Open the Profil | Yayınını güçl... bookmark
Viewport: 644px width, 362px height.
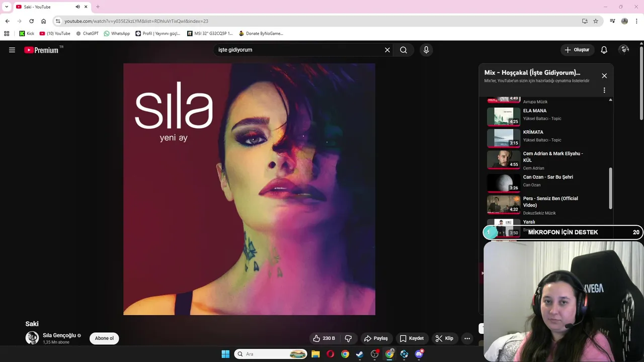pos(158,34)
